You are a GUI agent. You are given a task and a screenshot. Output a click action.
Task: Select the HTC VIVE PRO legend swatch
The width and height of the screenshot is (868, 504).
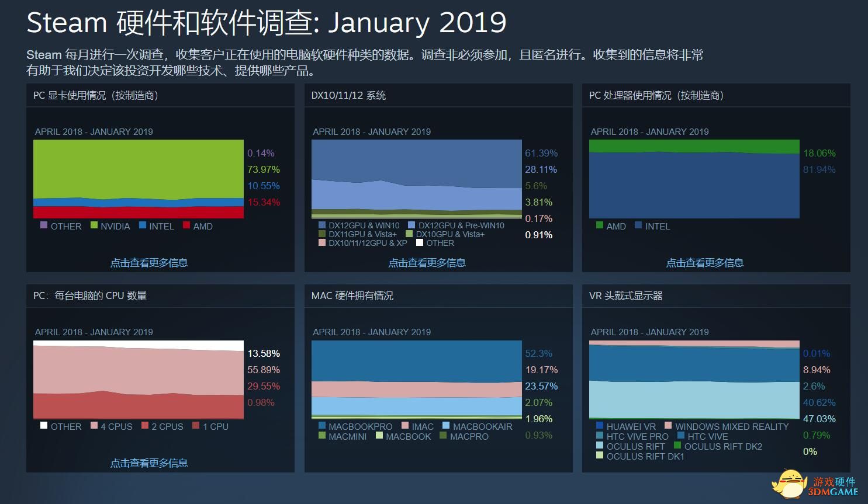pos(600,436)
